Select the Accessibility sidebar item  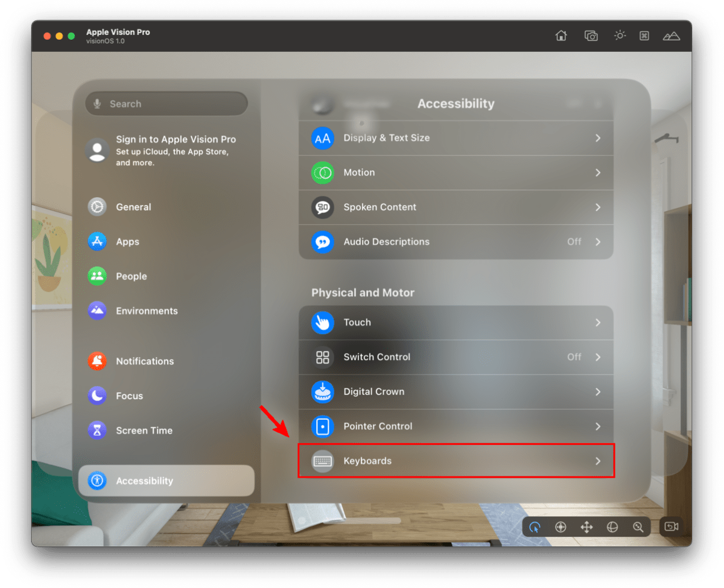(x=167, y=481)
